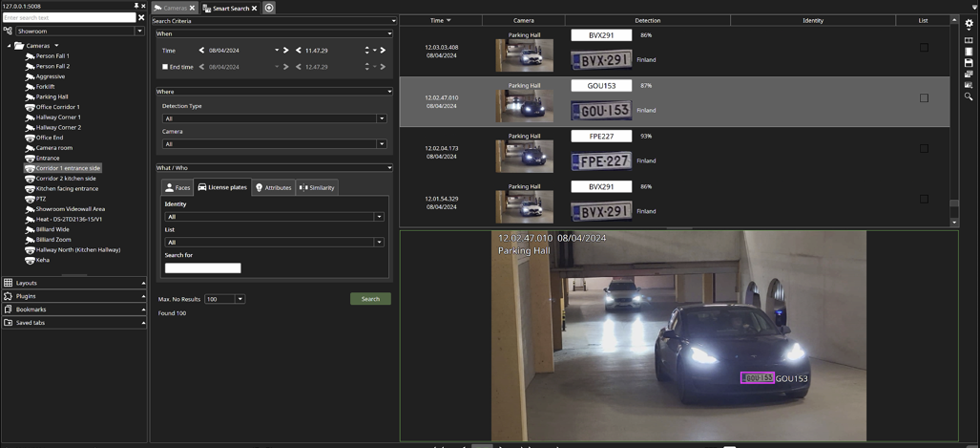Click in the Search for input field
Viewport: 980px width, 448px height.
coord(202,267)
